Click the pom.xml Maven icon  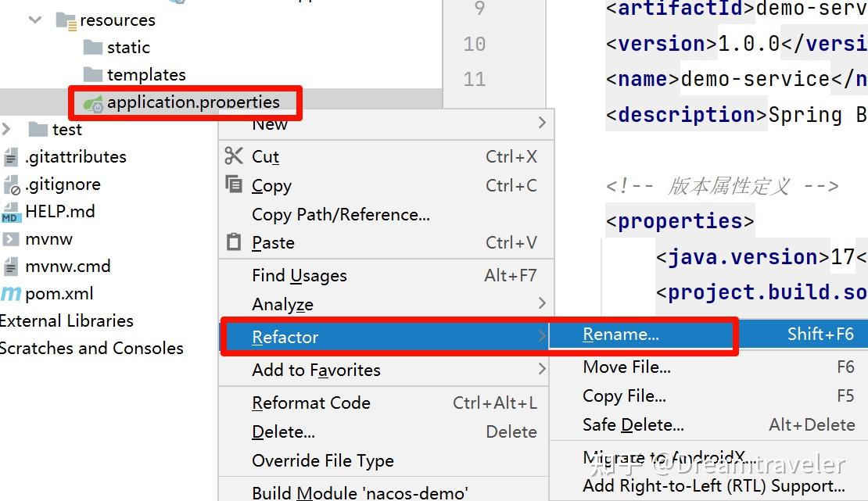point(11,294)
